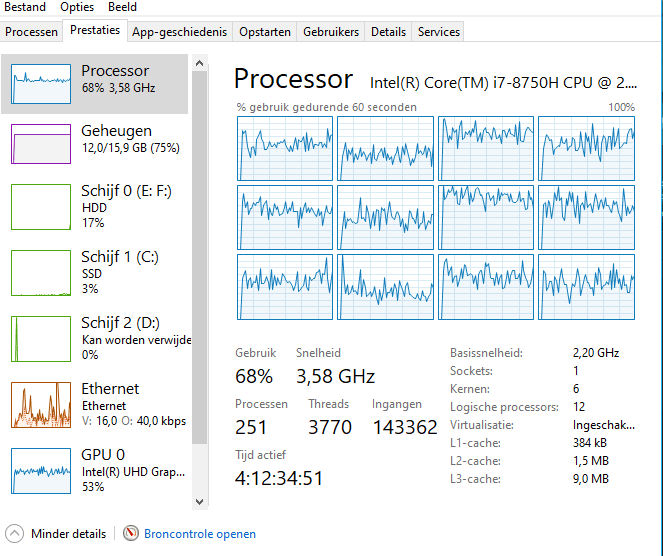
Task: Switch to the App-geschiedenis tab
Action: pos(180,32)
